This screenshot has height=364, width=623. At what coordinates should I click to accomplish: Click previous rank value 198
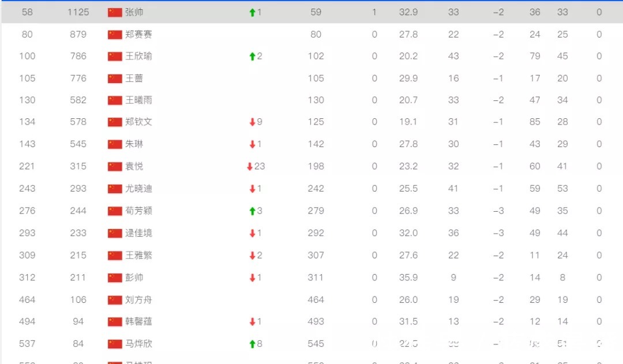coord(316,167)
